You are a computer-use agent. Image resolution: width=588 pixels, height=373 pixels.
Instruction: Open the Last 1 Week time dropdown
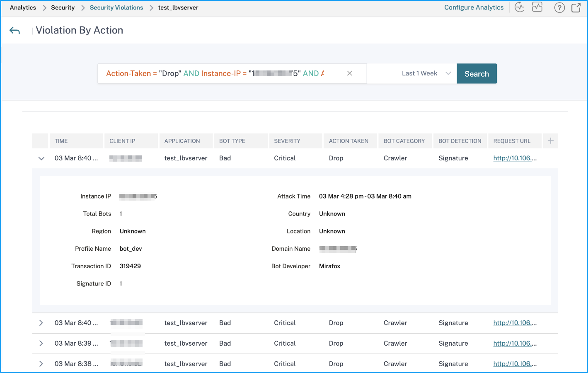click(412, 73)
